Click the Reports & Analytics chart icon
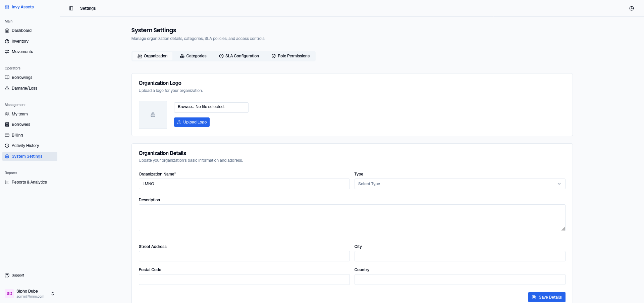The image size is (644, 303). click(7, 182)
